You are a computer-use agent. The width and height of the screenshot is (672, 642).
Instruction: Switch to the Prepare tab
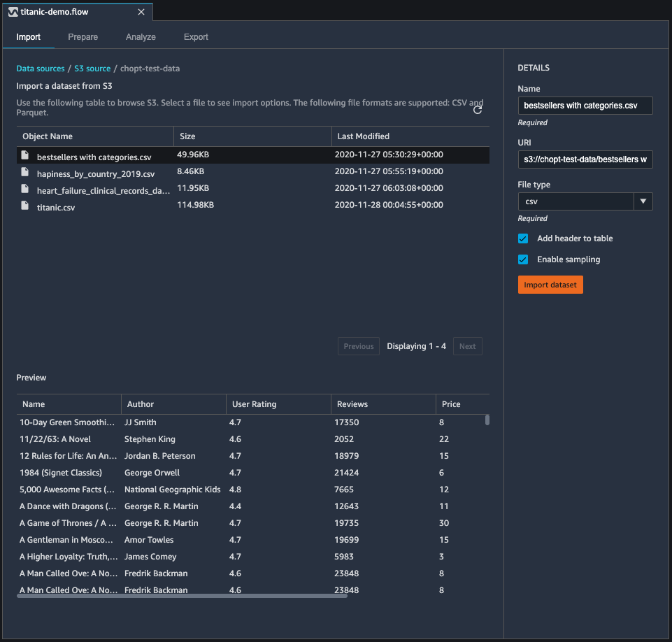[x=83, y=37]
